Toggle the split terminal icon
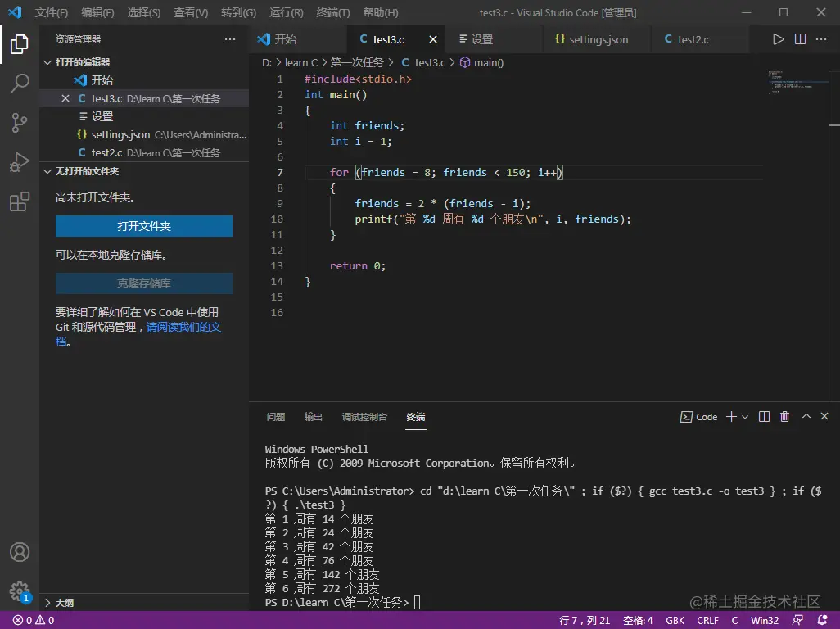The width and height of the screenshot is (840, 629). click(x=764, y=417)
